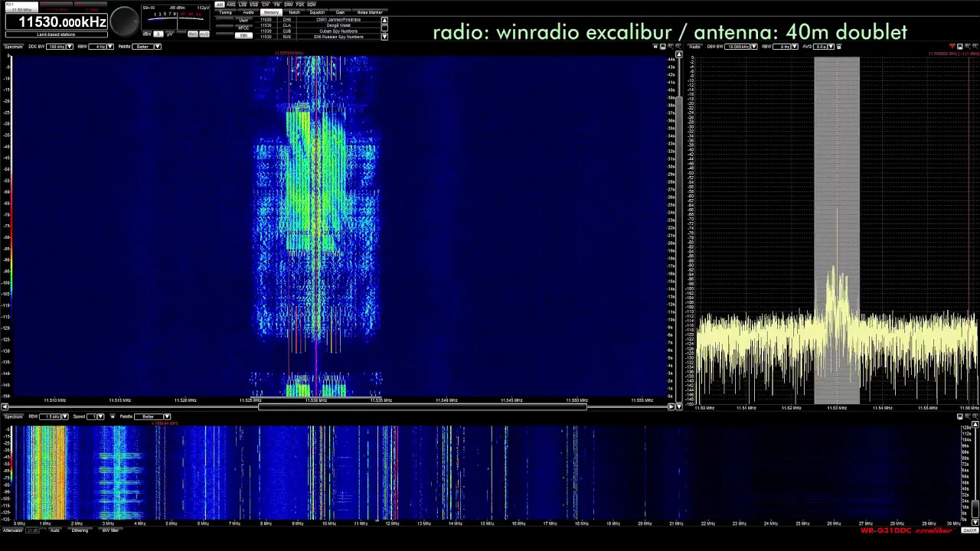Save the DDC spectrum snapshot
The image size is (980, 551).
(662, 47)
